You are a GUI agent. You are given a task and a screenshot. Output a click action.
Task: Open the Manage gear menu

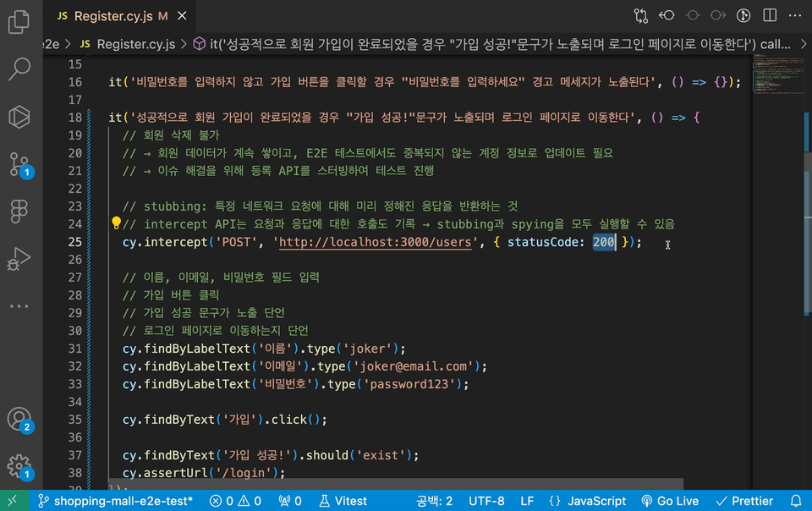(x=20, y=467)
